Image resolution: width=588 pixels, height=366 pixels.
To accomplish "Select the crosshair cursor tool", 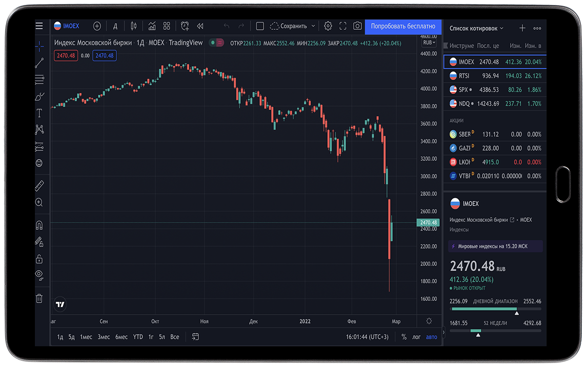I will (39, 47).
